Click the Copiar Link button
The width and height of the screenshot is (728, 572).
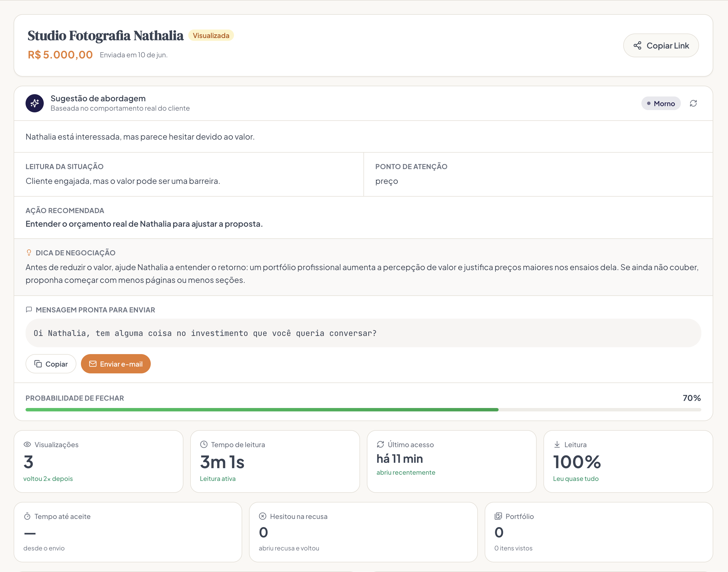pos(661,46)
